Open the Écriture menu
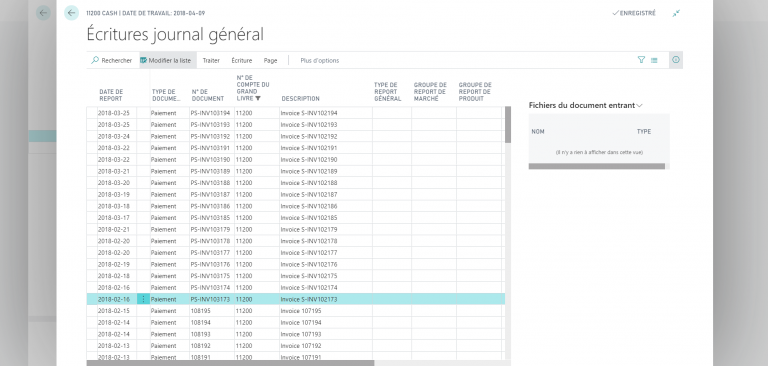 (x=241, y=60)
